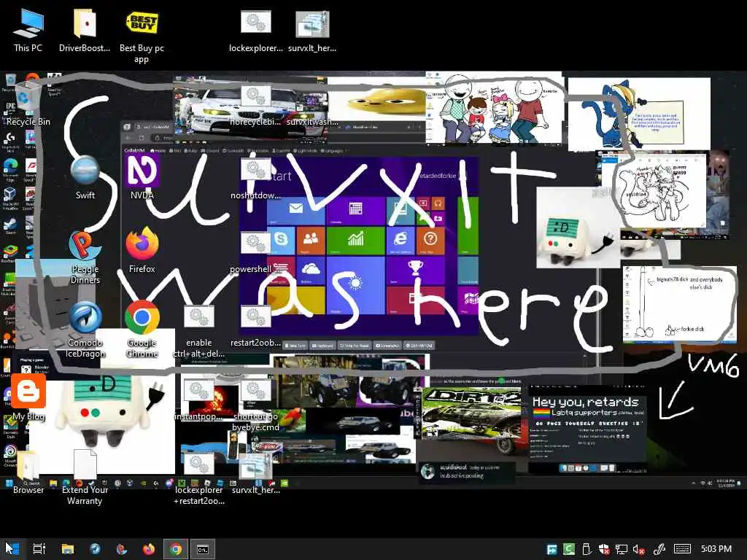The height and width of the screenshot is (560, 747).
Task: Open the 5:03 PM clock
Action: tap(716, 549)
